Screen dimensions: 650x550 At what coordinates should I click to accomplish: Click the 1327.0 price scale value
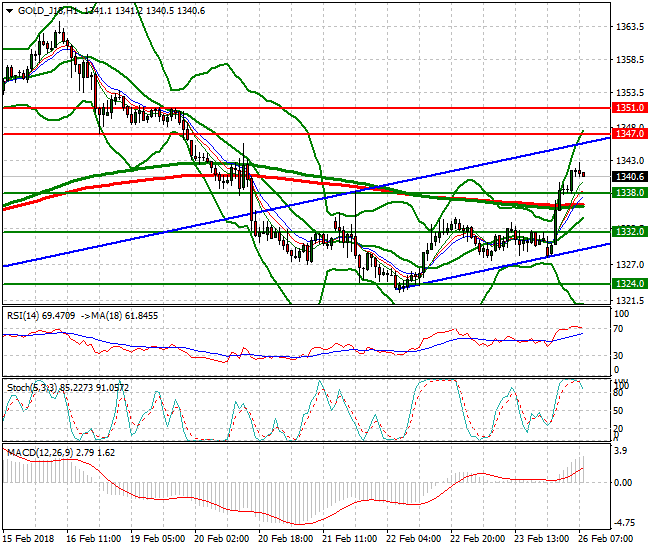coord(630,264)
